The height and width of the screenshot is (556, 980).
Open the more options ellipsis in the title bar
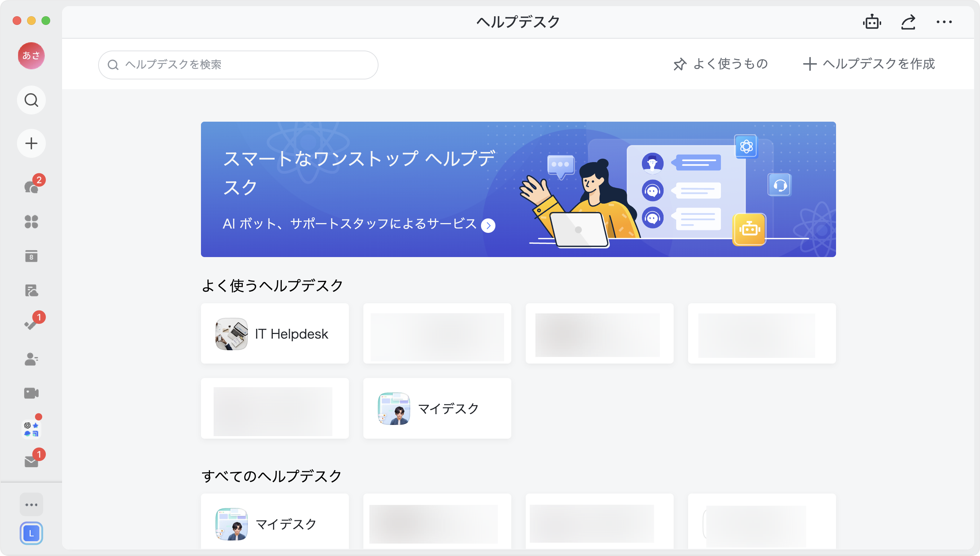click(x=944, y=22)
